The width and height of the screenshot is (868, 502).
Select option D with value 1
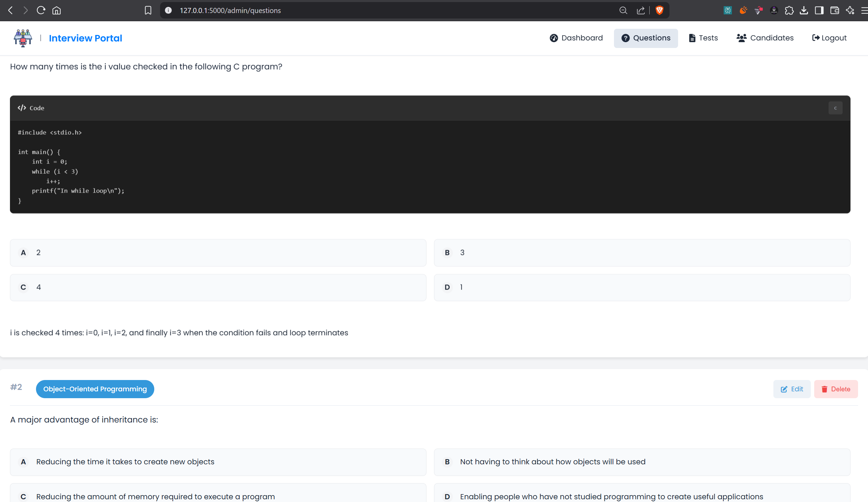click(x=642, y=287)
